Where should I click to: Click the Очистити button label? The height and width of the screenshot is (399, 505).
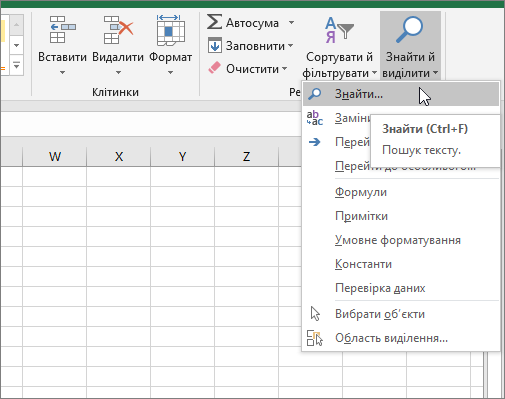[x=252, y=69]
